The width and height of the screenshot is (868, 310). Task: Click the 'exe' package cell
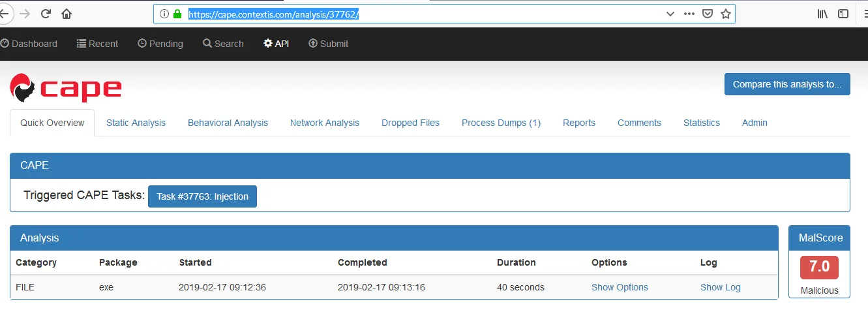pyautogui.click(x=106, y=287)
